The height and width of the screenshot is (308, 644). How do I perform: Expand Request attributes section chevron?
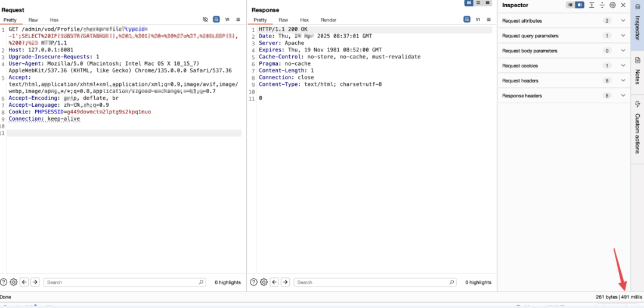click(x=623, y=20)
